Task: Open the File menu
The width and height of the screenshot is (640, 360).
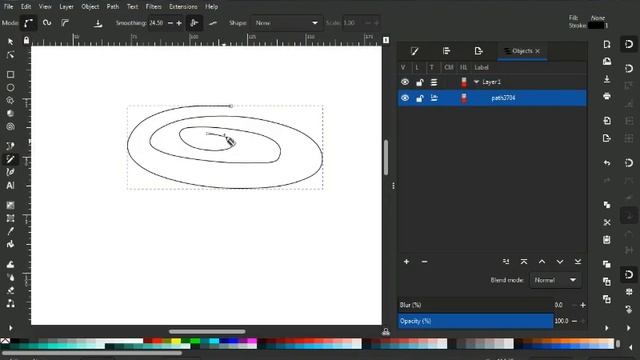Action: (8, 7)
